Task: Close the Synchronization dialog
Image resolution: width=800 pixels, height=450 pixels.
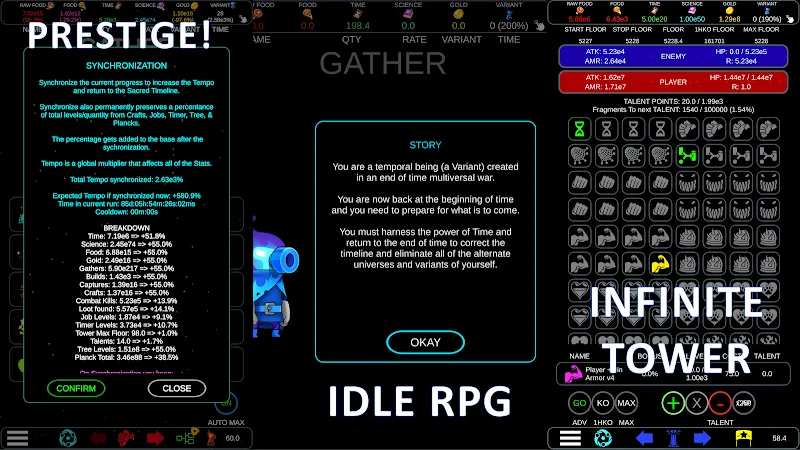Action: tap(177, 388)
